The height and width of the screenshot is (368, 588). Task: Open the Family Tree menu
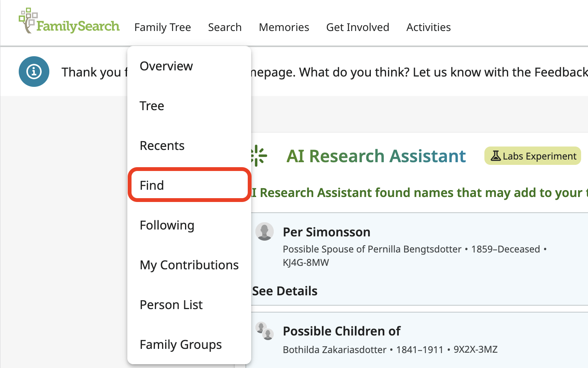click(162, 27)
